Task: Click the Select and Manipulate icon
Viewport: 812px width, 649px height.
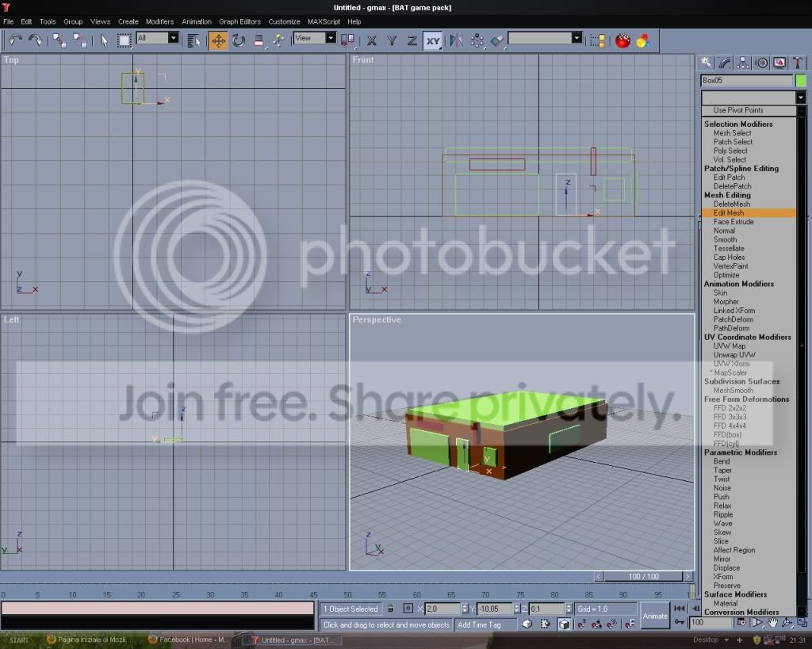Action: pos(278,40)
